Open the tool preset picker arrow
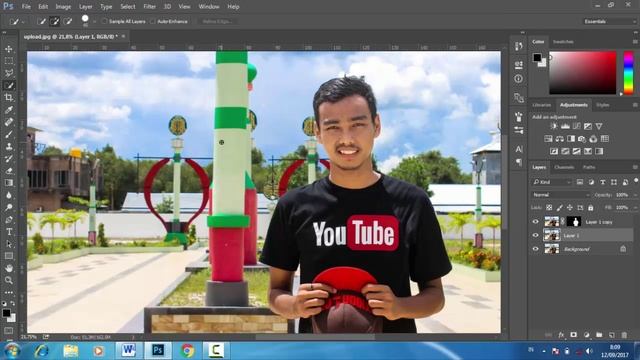 22,21
